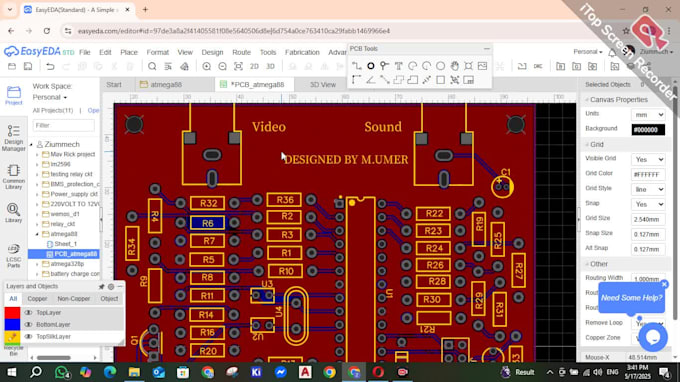Switch to 3D preview button
Image resolution: width=680 pixels, height=382 pixels.
pos(270,66)
